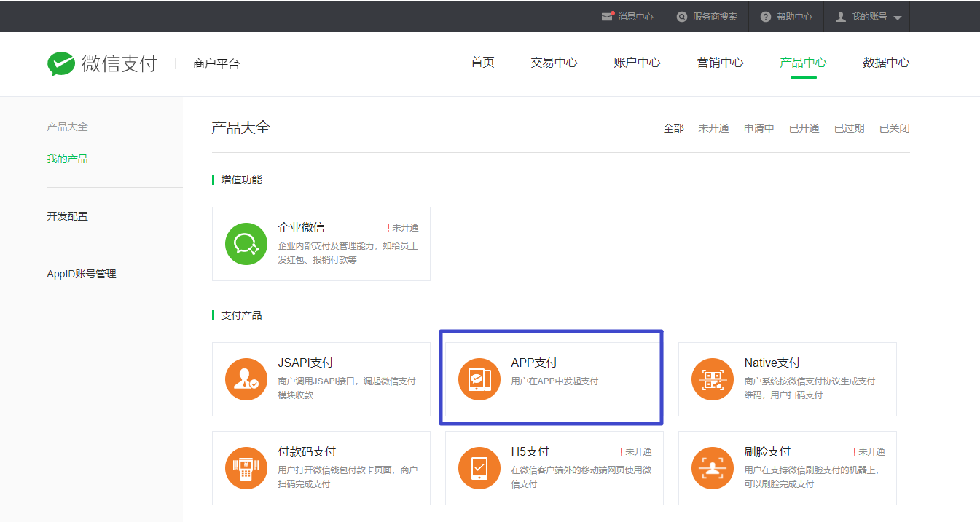Expand the 我的账号 dropdown
Image resolution: width=980 pixels, height=522 pixels.
point(869,17)
